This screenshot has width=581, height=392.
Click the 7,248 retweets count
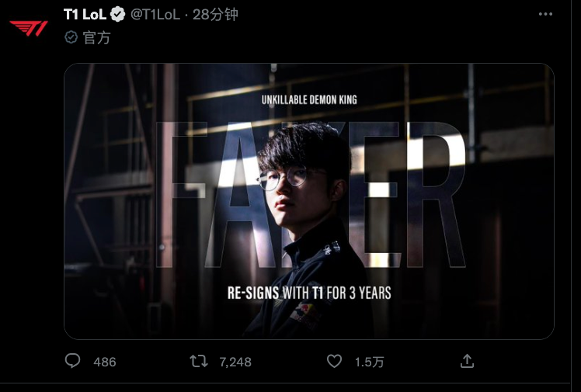[235, 362]
